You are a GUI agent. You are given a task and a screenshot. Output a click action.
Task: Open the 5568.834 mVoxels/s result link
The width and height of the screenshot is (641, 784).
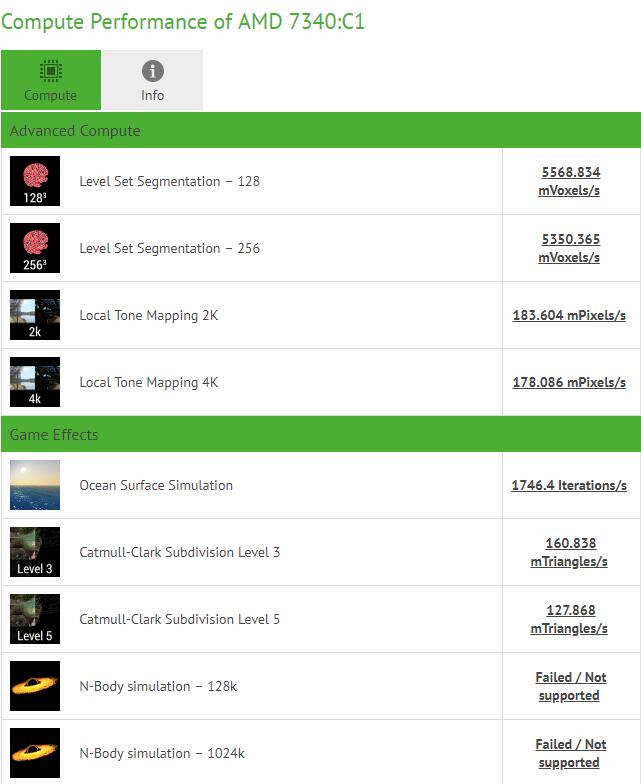[x=570, y=181]
